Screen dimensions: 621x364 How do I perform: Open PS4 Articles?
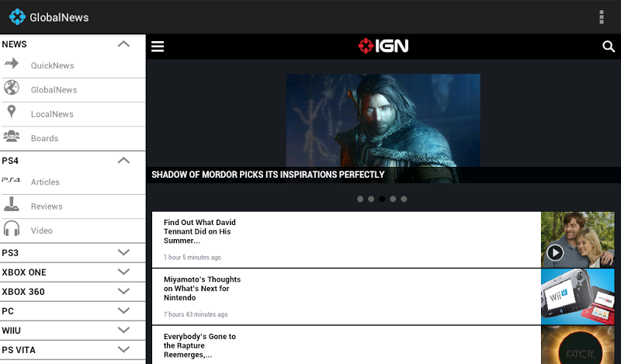pos(73,182)
